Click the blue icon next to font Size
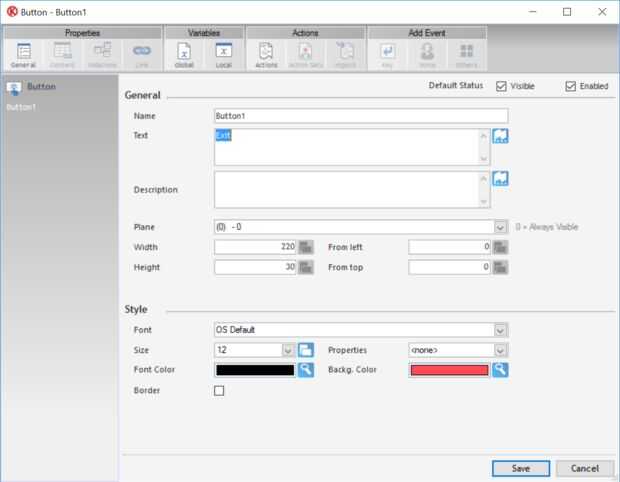Screen dimensions: 620x482 pyautogui.click(x=306, y=350)
